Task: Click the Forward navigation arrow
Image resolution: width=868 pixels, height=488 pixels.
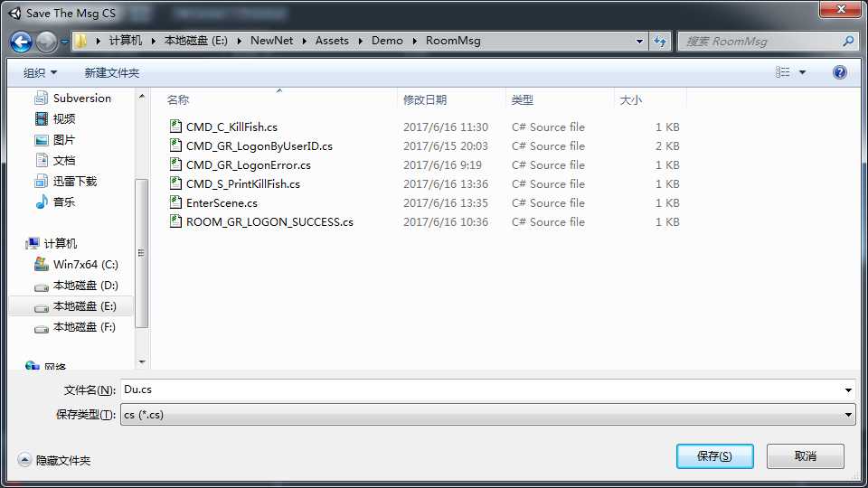Action: (46, 42)
